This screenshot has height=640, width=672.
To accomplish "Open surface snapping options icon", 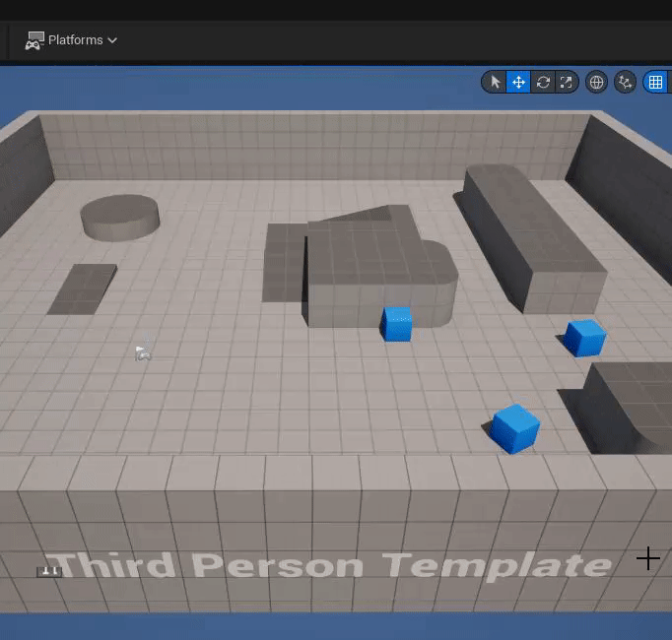I will (x=626, y=82).
